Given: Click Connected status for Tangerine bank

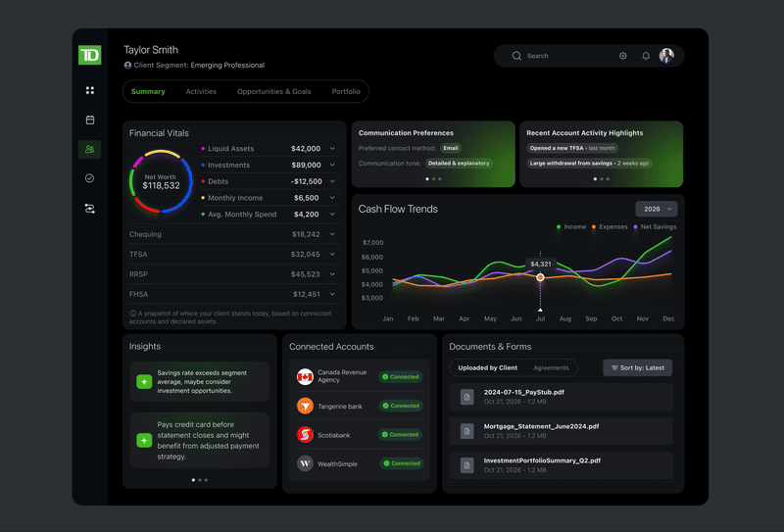Looking at the screenshot, I should [401, 406].
